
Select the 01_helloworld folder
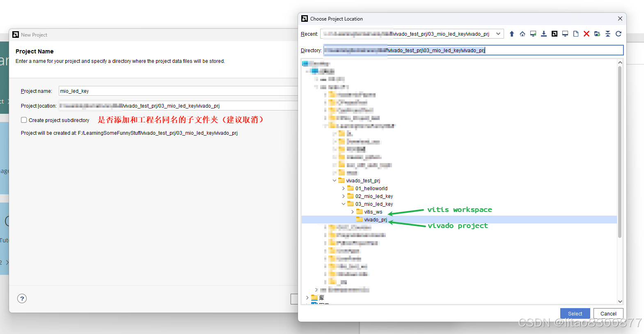[x=371, y=189]
